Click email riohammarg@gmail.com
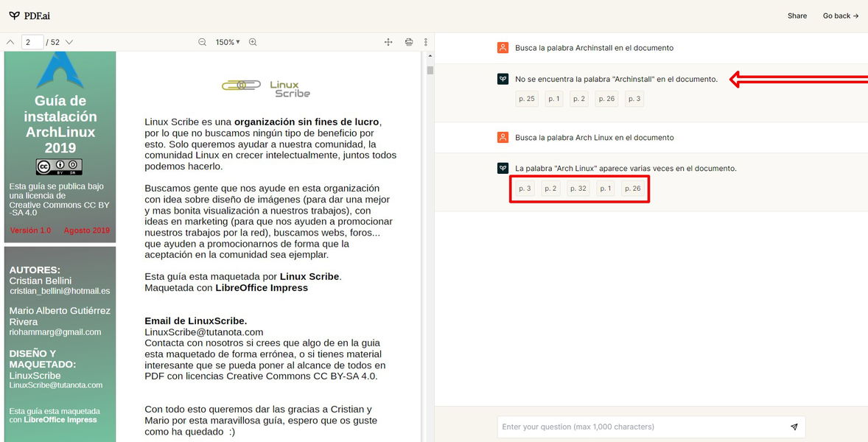 tap(55, 332)
